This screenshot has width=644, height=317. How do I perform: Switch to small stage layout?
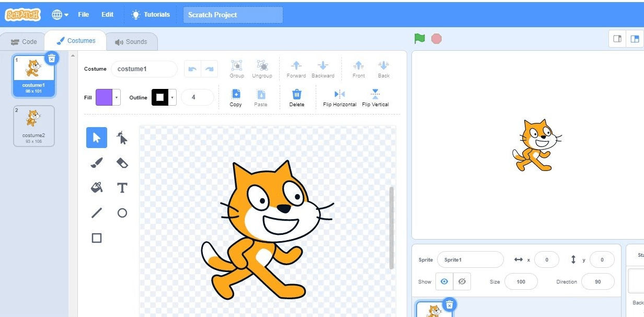pos(617,39)
